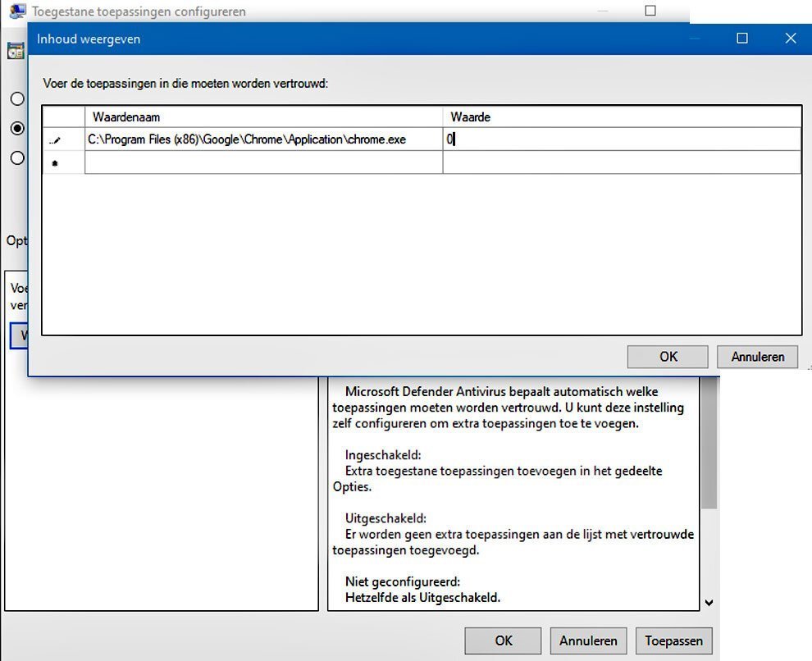
Task: Click the 'Niet geconfigureerd:' help text
Action: tap(403, 581)
